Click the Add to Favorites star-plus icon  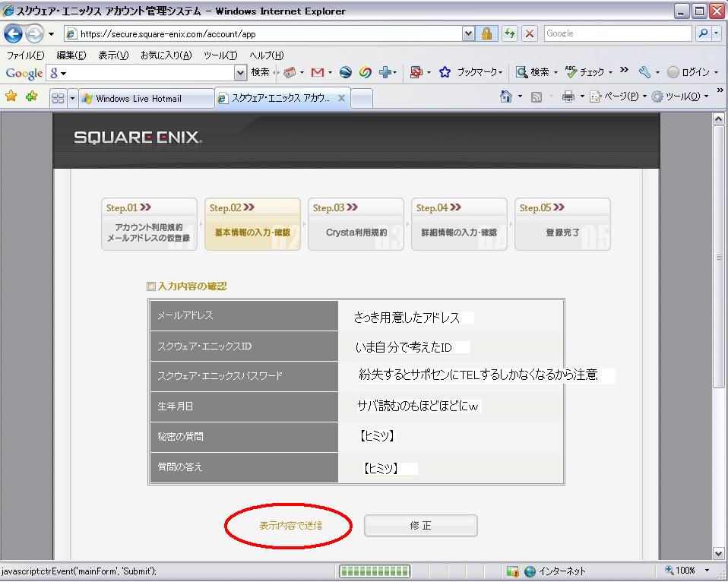[32, 96]
